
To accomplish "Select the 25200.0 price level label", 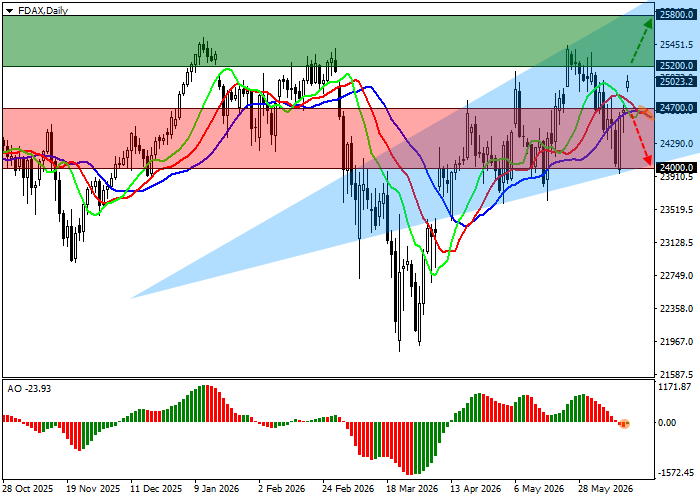I will 676,66.
